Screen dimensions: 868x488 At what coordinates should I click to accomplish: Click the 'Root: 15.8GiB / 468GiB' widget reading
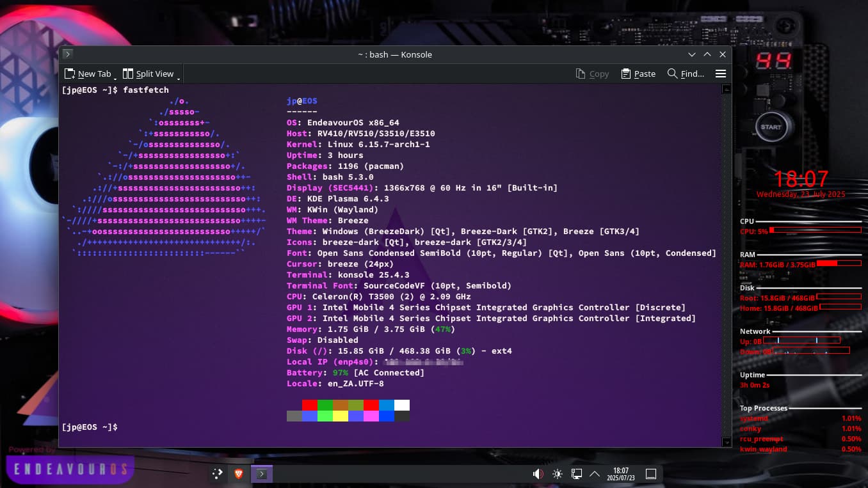tap(777, 298)
